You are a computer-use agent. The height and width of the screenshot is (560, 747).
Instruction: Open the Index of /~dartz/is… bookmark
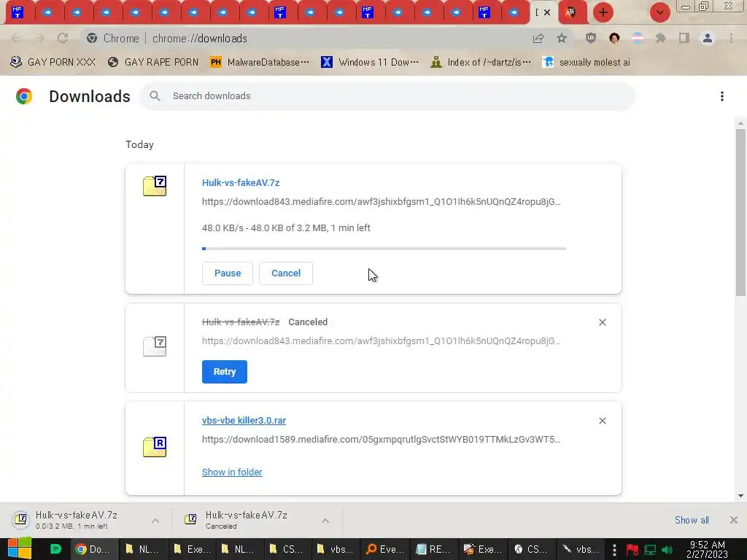(x=481, y=63)
